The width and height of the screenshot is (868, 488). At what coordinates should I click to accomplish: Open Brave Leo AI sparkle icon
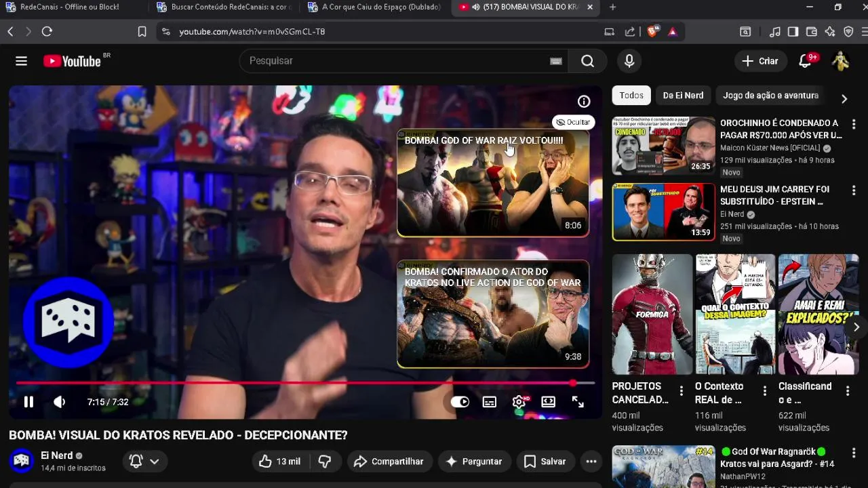[x=830, y=31]
